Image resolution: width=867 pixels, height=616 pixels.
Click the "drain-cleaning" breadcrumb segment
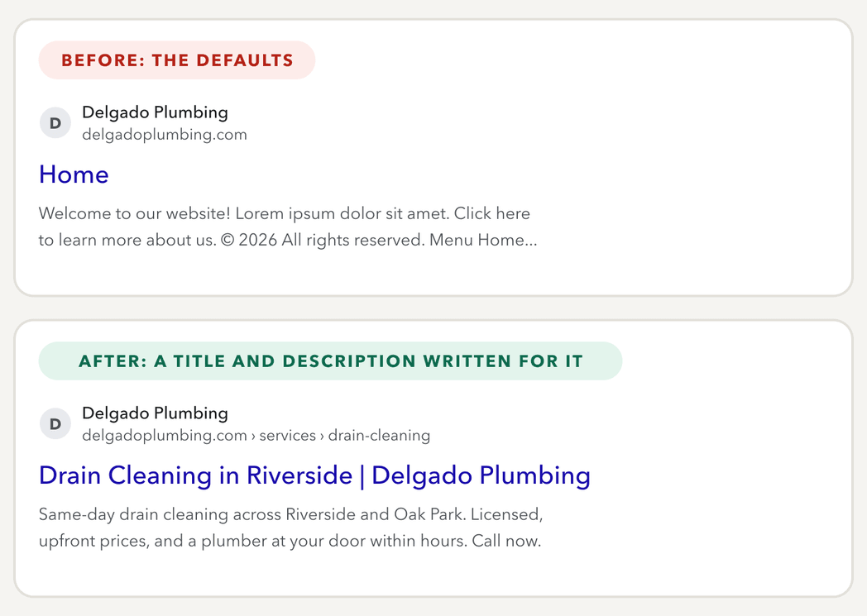pyautogui.click(x=379, y=436)
